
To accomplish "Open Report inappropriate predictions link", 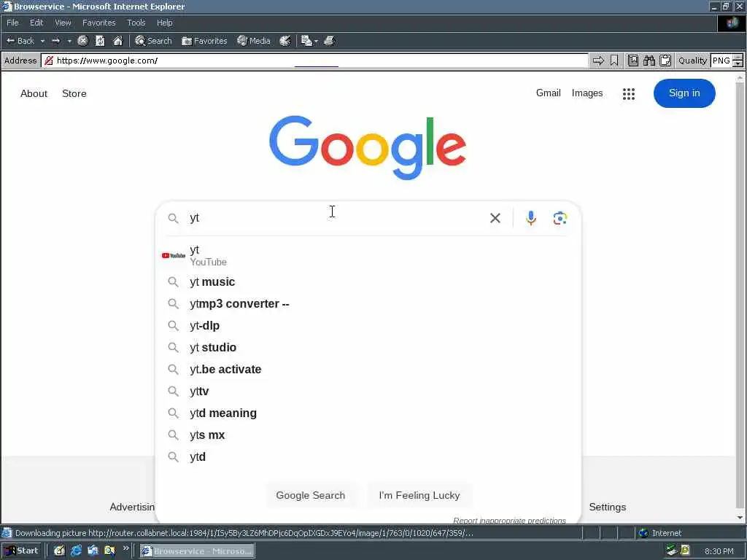I will coord(509,521).
